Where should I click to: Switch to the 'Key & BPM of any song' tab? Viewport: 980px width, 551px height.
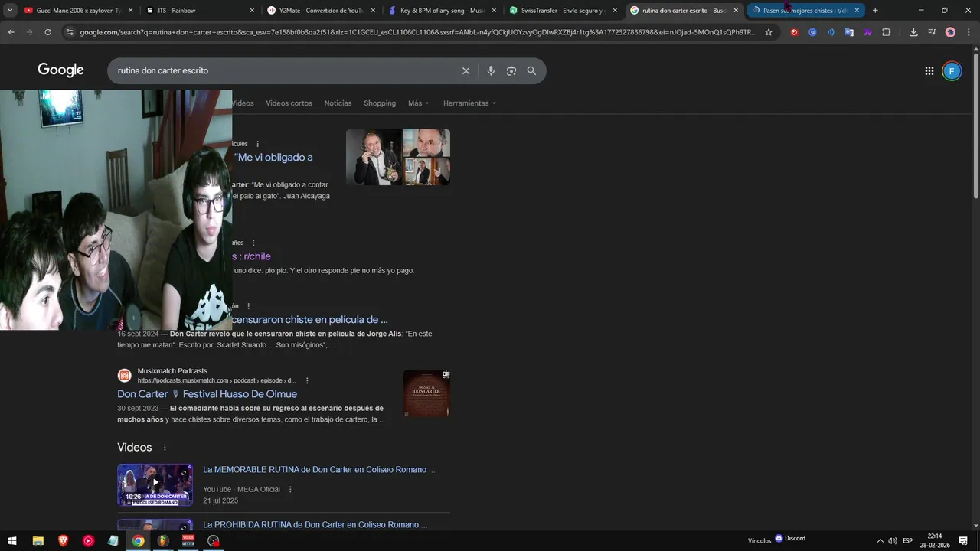[x=443, y=11]
